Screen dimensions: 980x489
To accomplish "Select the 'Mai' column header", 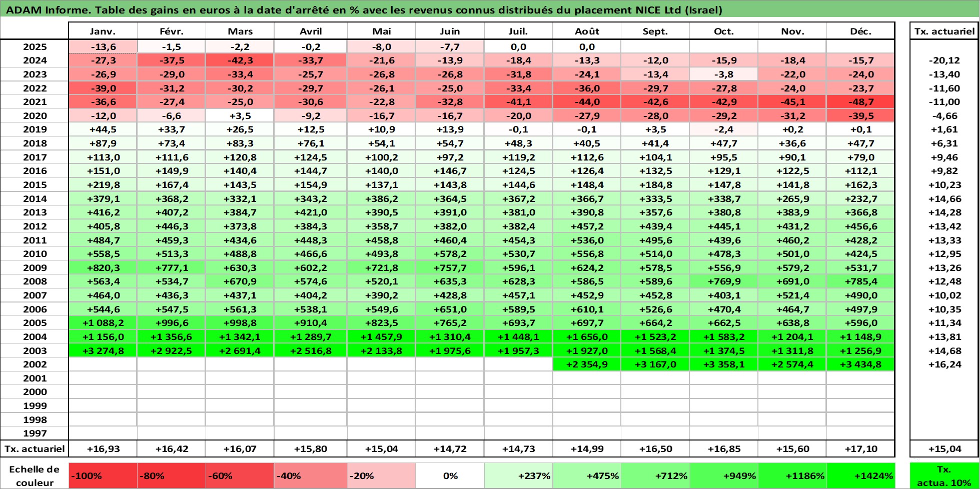I will pyautogui.click(x=381, y=31).
